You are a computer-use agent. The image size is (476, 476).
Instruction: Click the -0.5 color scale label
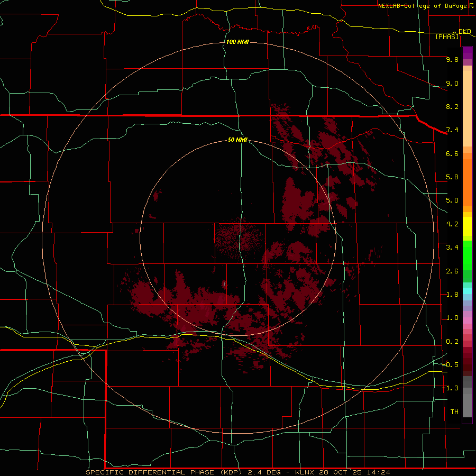[x=450, y=365]
